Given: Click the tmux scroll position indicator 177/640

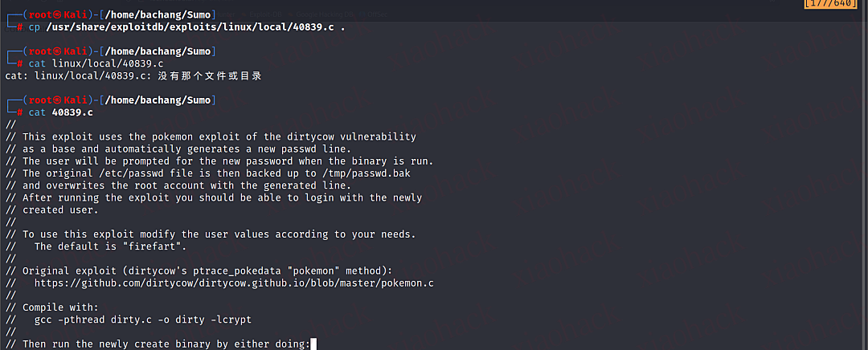Looking at the screenshot, I should click(x=834, y=4).
